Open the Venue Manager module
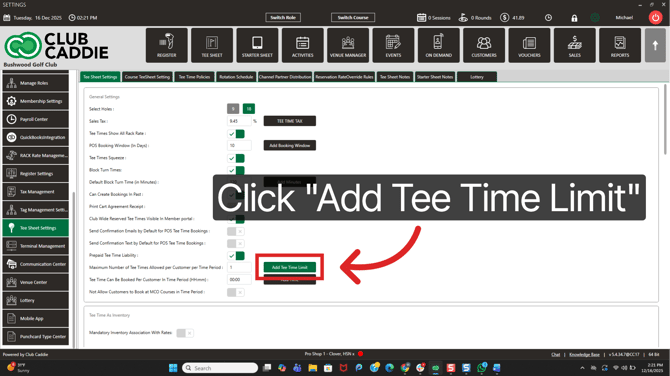The height and width of the screenshot is (376, 670). [348, 45]
